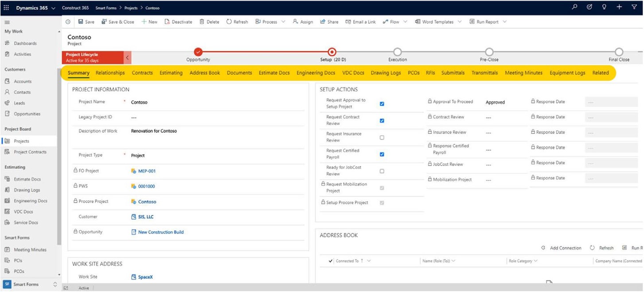Switch to the Relationships tab
Viewport: 644px width, 292px height.
click(x=110, y=73)
